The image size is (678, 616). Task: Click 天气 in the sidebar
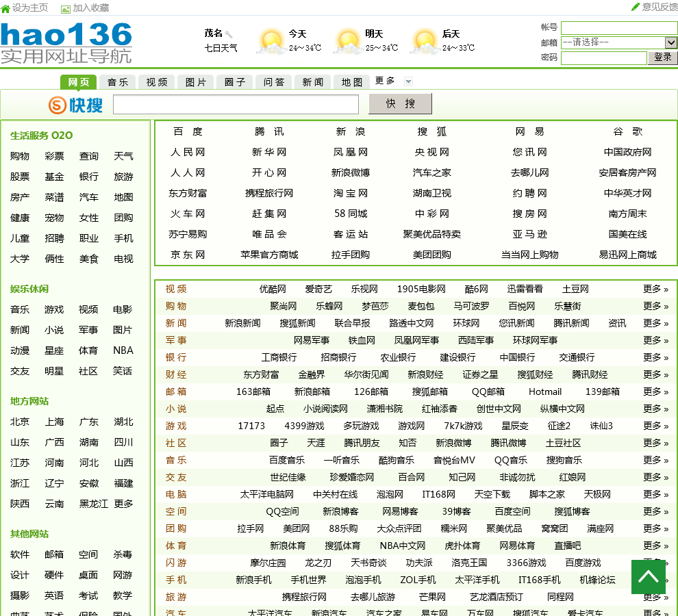(x=123, y=156)
